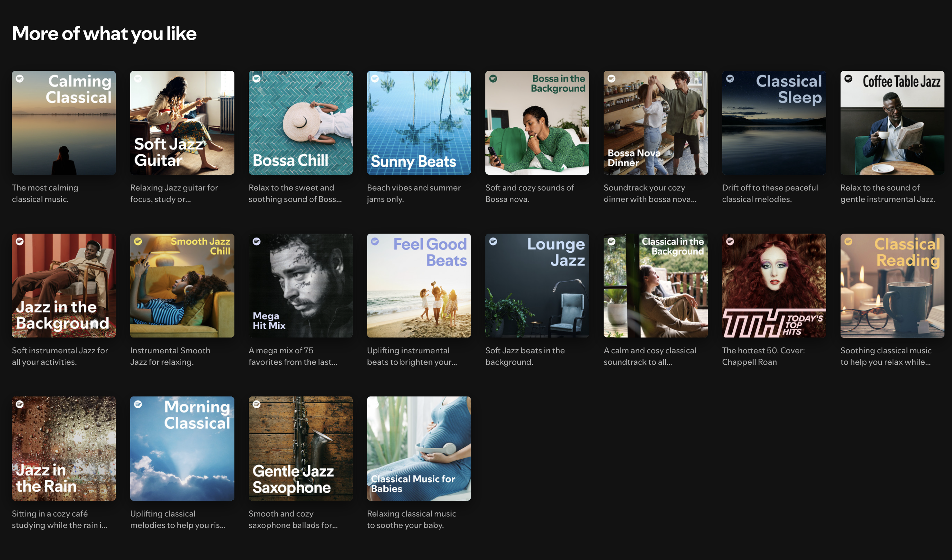This screenshot has height=560, width=952.
Task: Open the Coffee Table Jazz cover
Action: coord(892,123)
